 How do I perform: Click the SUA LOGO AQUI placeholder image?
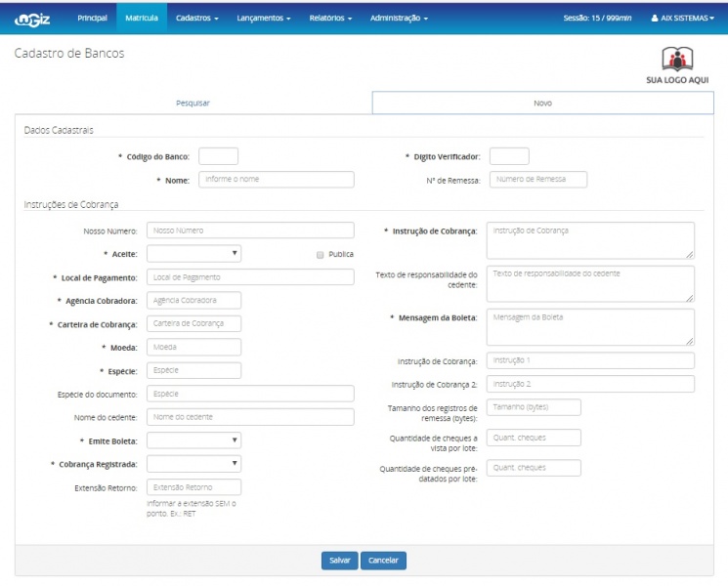(x=677, y=64)
